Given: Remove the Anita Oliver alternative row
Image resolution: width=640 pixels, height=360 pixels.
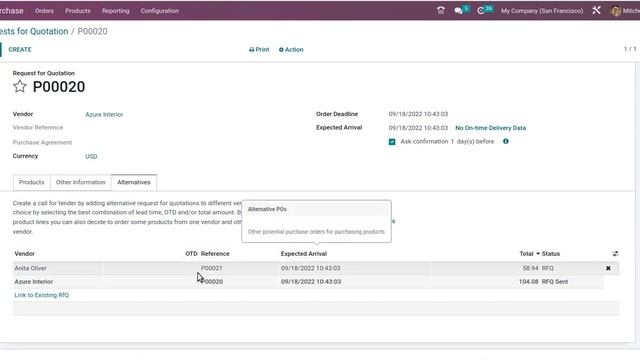Looking at the screenshot, I should point(608,268).
